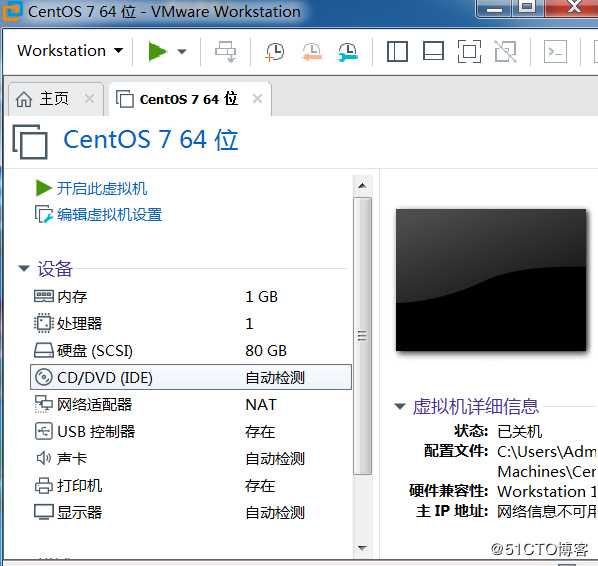The image size is (598, 566).
Task: Click the hard disk icon beside 硬盘
Action: [43, 350]
